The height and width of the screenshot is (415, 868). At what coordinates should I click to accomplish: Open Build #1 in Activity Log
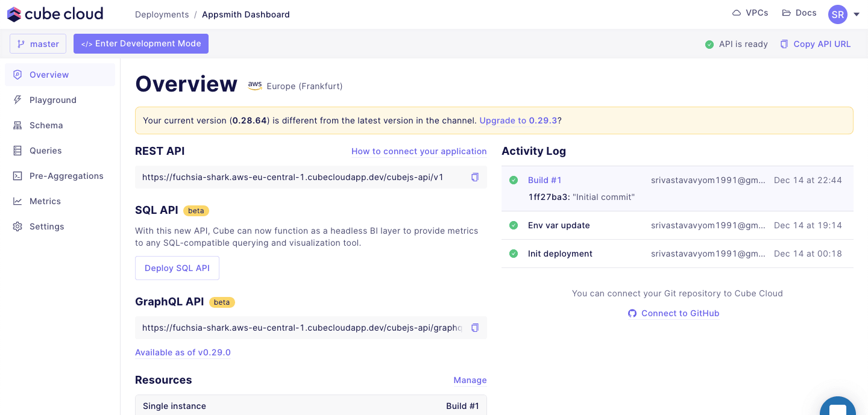pyautogui.click(x=544, y=180)
